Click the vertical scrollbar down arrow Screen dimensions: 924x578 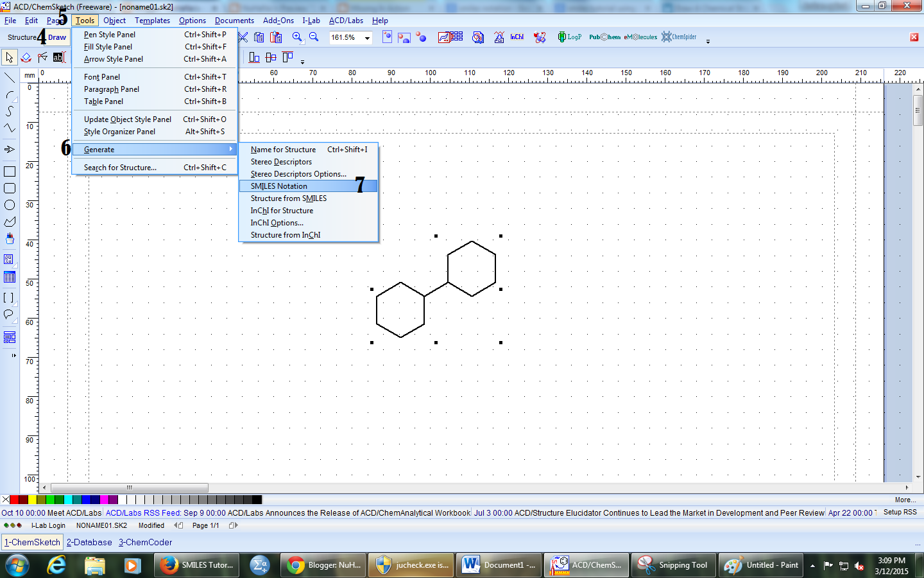tap(918, 477)
